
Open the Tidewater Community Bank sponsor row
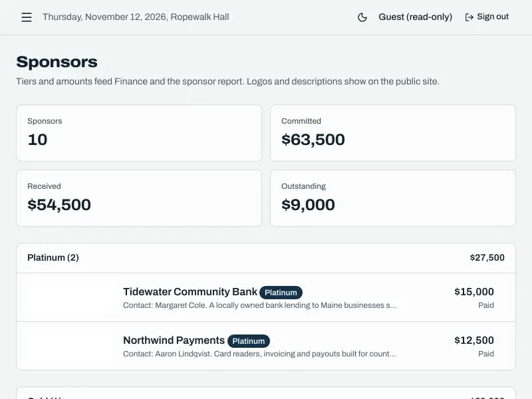[x=266, y=297]
